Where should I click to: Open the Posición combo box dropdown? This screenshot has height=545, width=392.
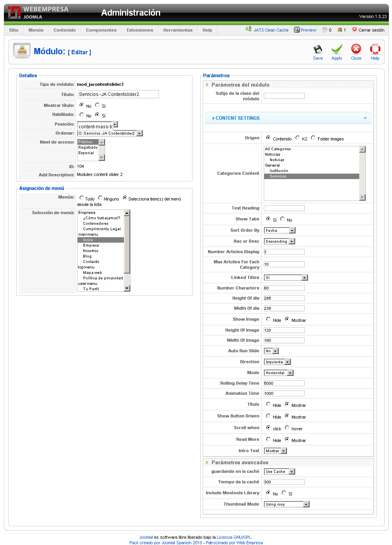point(115,124)
